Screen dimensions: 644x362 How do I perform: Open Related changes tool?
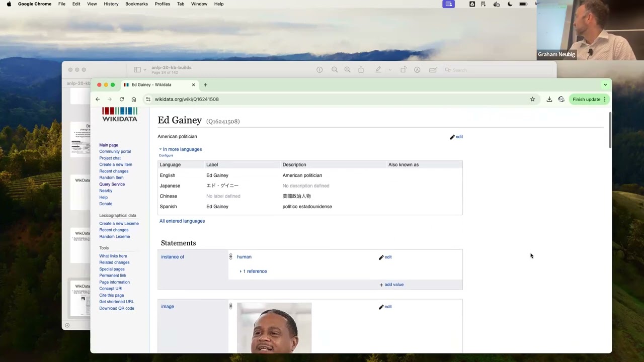pyautogui.click(x=114, y=262)
